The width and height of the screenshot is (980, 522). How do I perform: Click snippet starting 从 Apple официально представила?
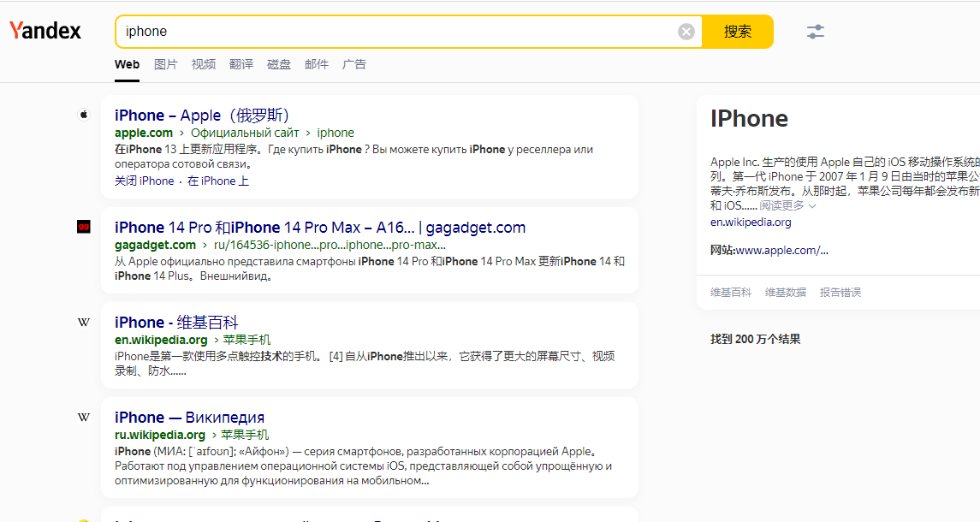(x=370, y=269)
